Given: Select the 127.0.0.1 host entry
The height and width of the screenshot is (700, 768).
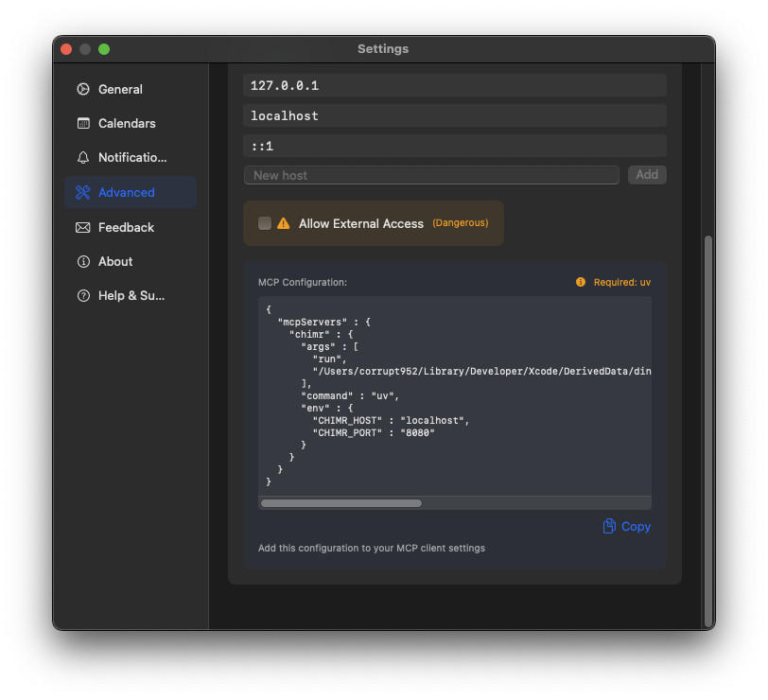Looking at the screenshot, I should tap(454, 85).
